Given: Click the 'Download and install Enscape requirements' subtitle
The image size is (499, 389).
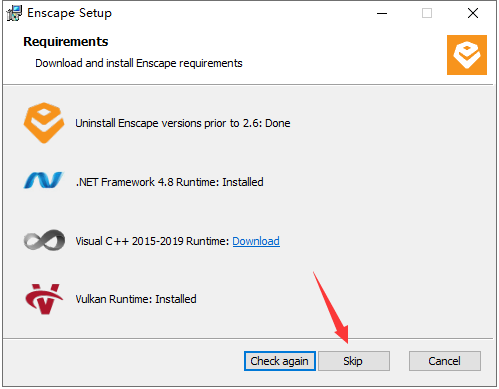Looking at the screenshot, I should pos(139,63).
